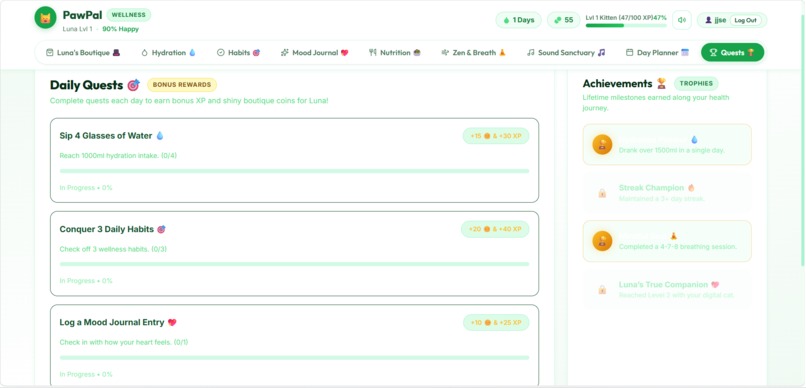Click 'Reach 1000ml hydration intake. (0/4)' text

118,156
